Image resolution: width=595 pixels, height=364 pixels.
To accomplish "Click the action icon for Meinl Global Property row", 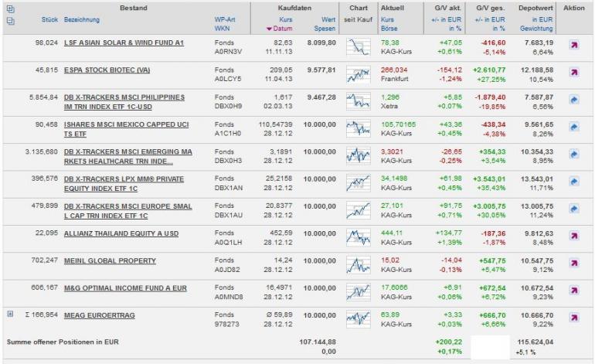I will coord(574,264).
